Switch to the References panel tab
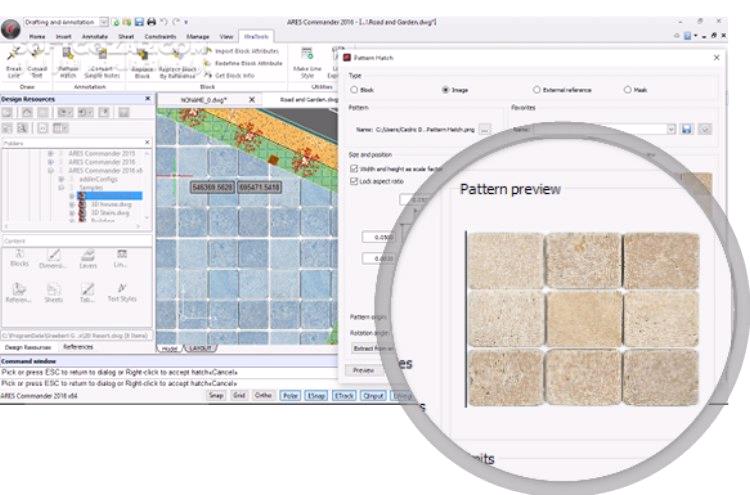This screenshot has width=750, height=495. (78, 347)
